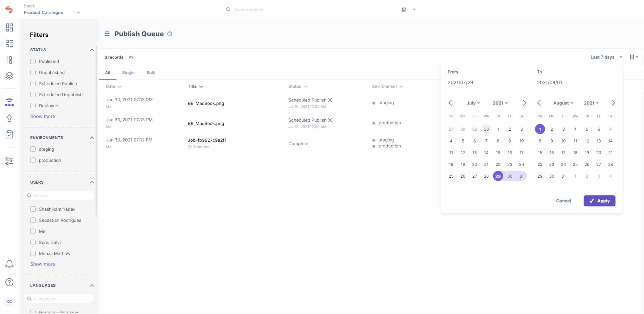Open the Entries list icon

(9, 43)
